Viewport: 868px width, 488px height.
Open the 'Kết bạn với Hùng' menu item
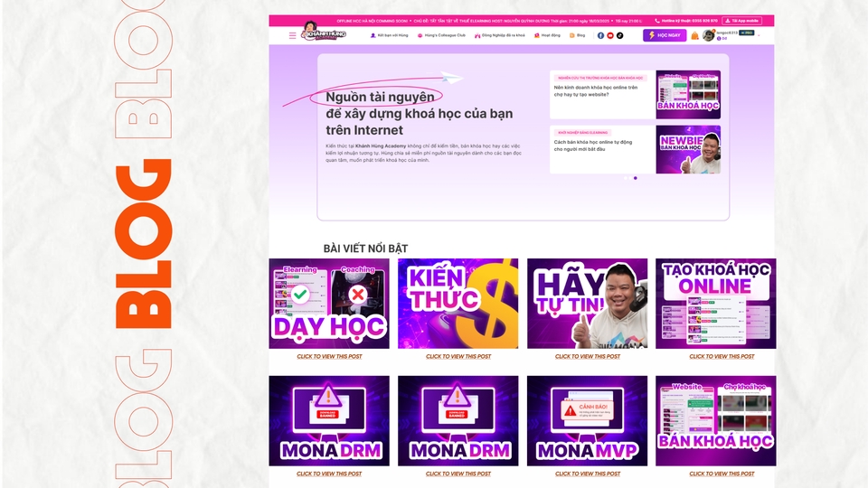point(389,35)
